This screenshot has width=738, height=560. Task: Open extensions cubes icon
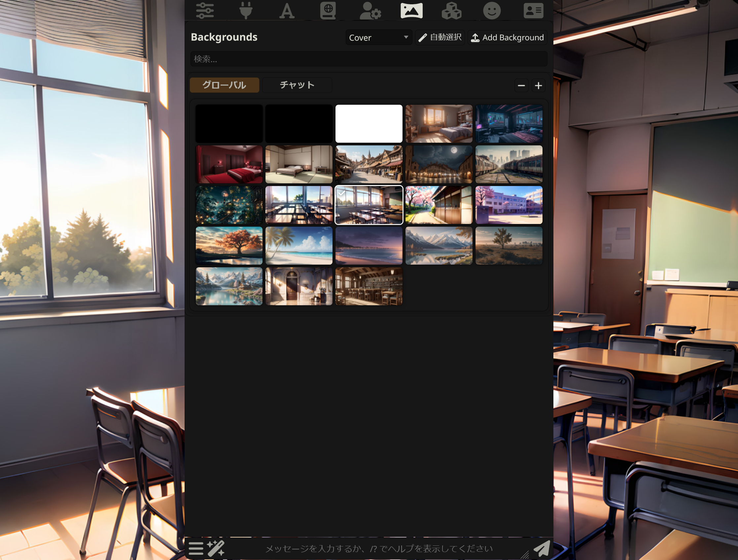(x=451, y=11)
